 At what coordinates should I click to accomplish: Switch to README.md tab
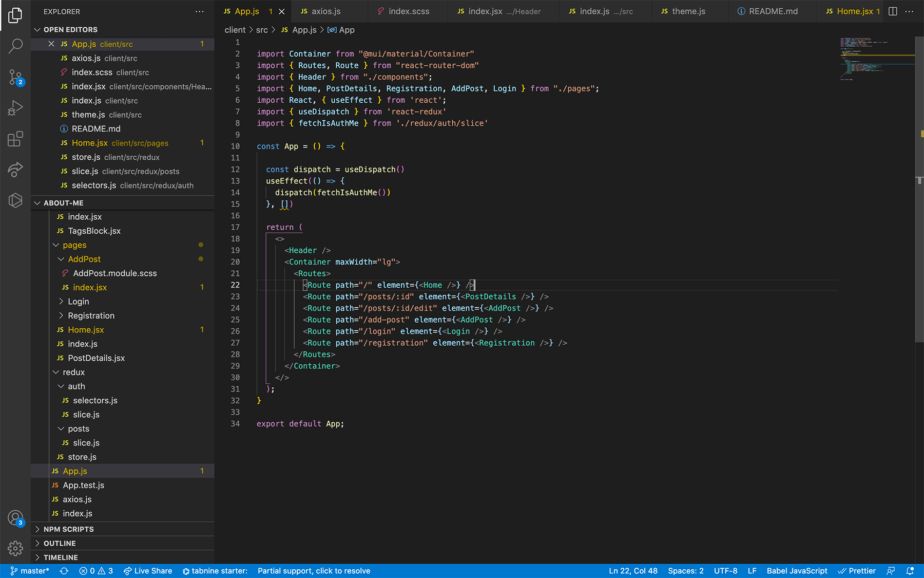(773, 11)
